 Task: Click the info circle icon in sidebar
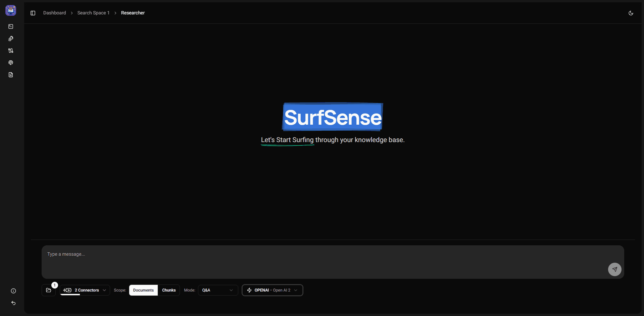(13, 291)
